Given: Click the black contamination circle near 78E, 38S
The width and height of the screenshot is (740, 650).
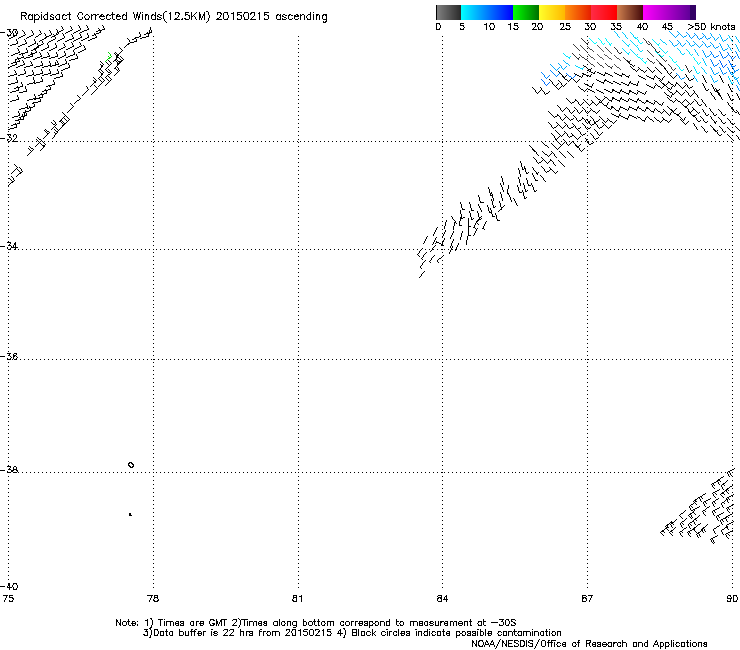Looking at the screenshot, I should tap(131, 465).
